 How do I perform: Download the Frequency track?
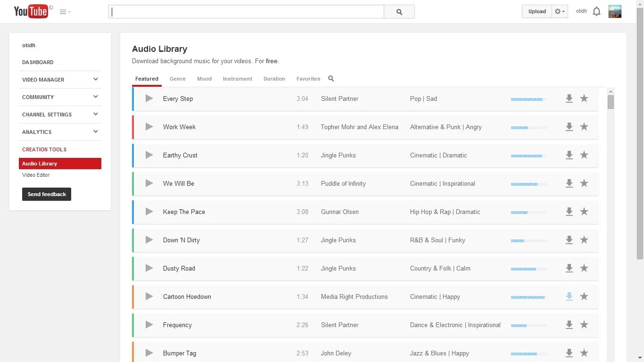pyautogui.click(x=569, y=325)
